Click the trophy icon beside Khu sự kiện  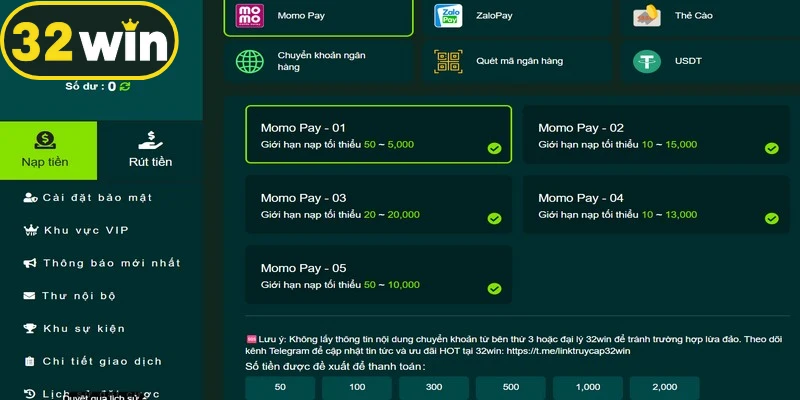[30, 329]
